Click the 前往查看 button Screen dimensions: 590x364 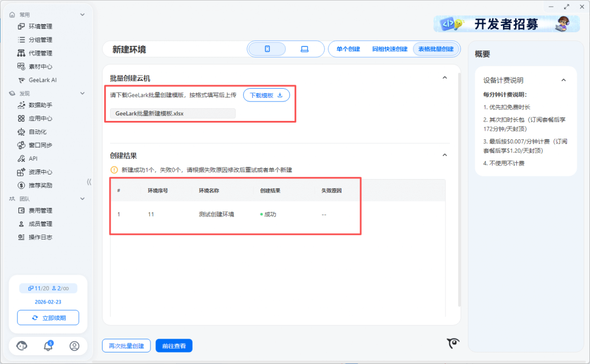(x=173, y=346)
